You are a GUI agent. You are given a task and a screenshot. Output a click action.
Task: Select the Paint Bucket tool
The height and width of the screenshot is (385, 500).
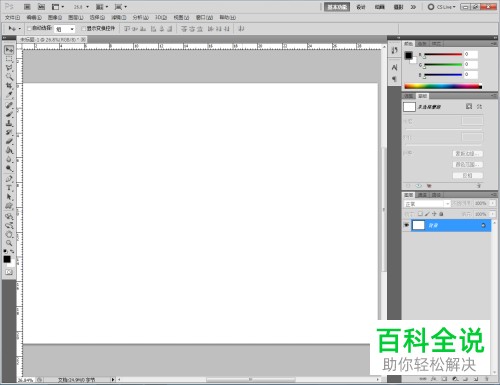pos(9,150)
